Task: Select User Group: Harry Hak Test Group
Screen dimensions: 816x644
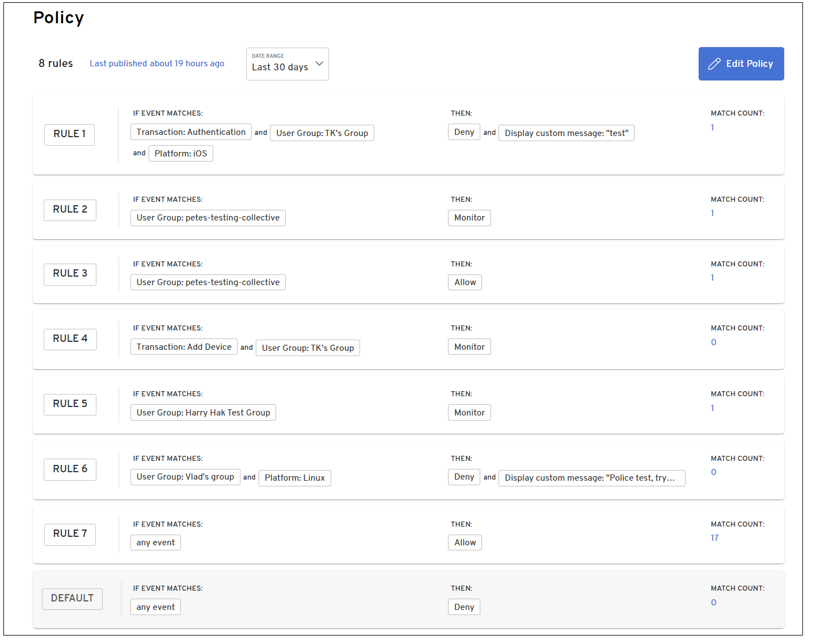Action: 203,413
